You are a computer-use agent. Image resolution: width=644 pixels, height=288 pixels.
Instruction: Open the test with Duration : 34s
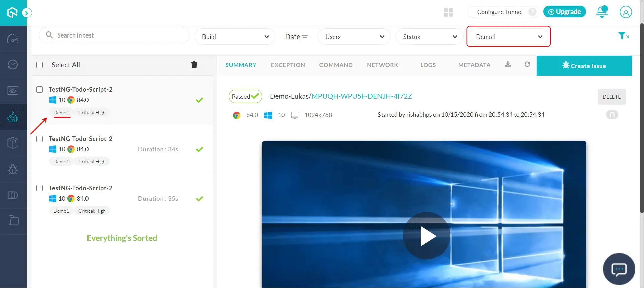click(122, 149)
